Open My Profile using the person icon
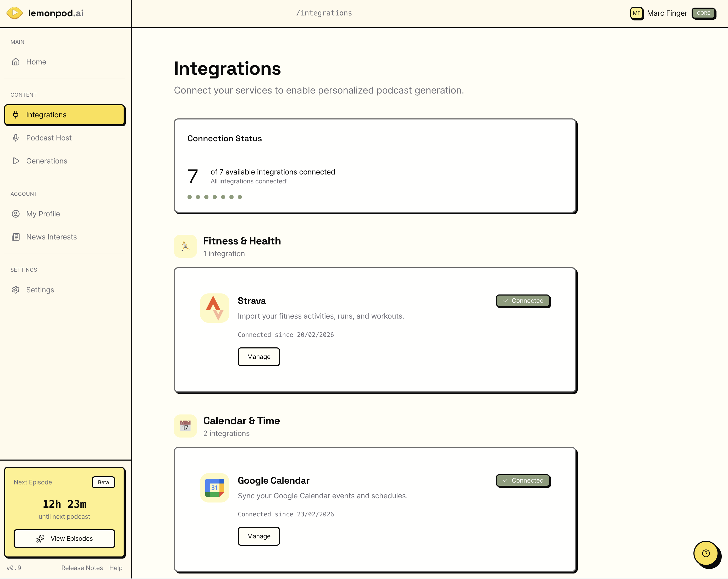728x579 pixels. (x=16, y=214)
